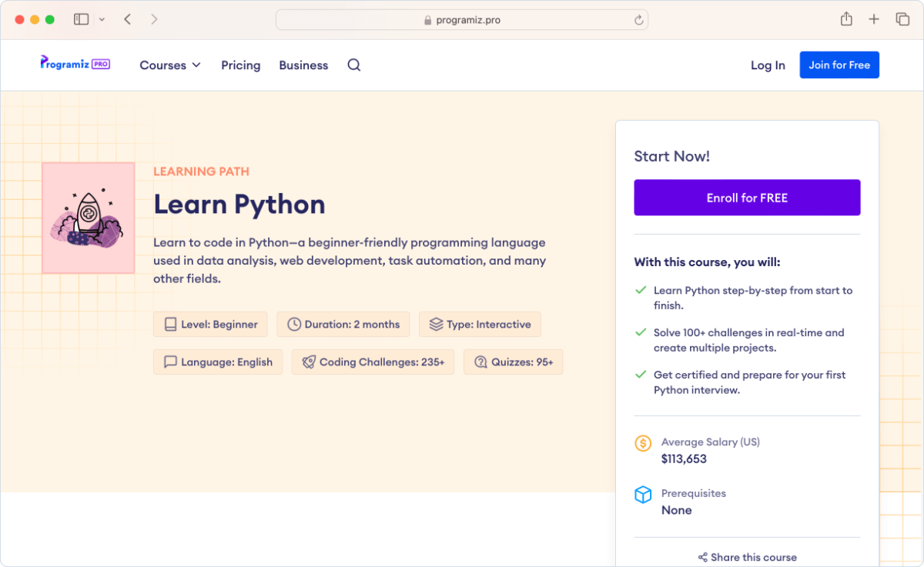Click the padlock icon in address bar
This screenshot has width=924, height=567.
428,21
